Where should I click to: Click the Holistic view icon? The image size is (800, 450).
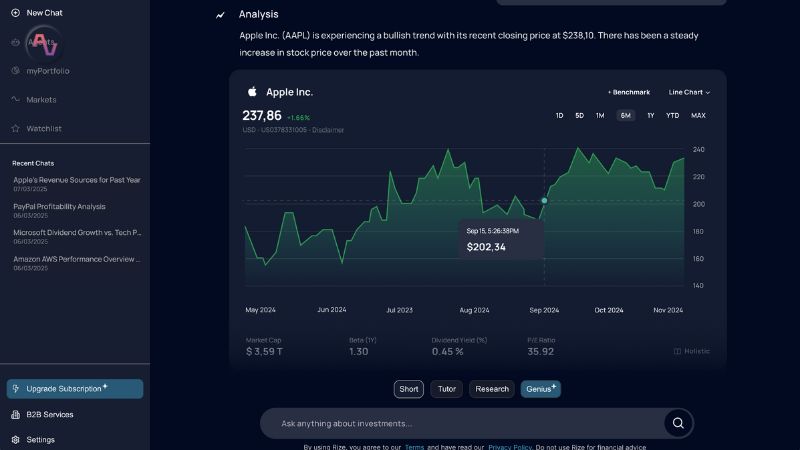(x=678, y=351)
